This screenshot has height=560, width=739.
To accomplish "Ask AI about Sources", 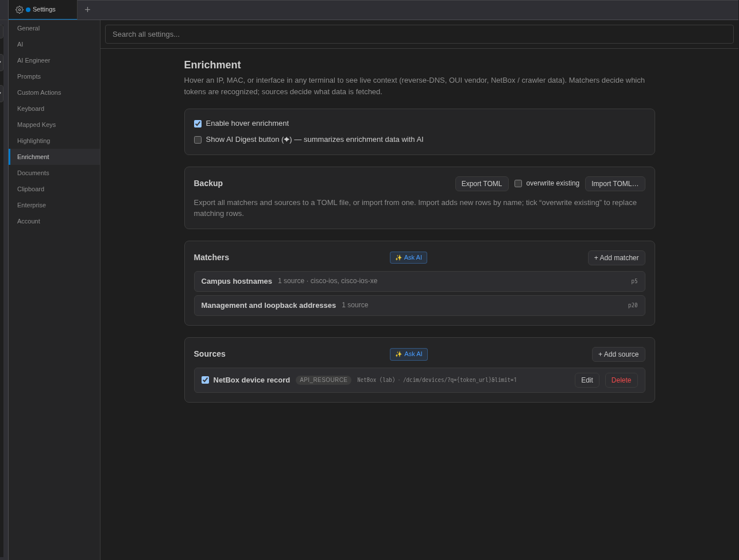I will (x=409, y=354).
